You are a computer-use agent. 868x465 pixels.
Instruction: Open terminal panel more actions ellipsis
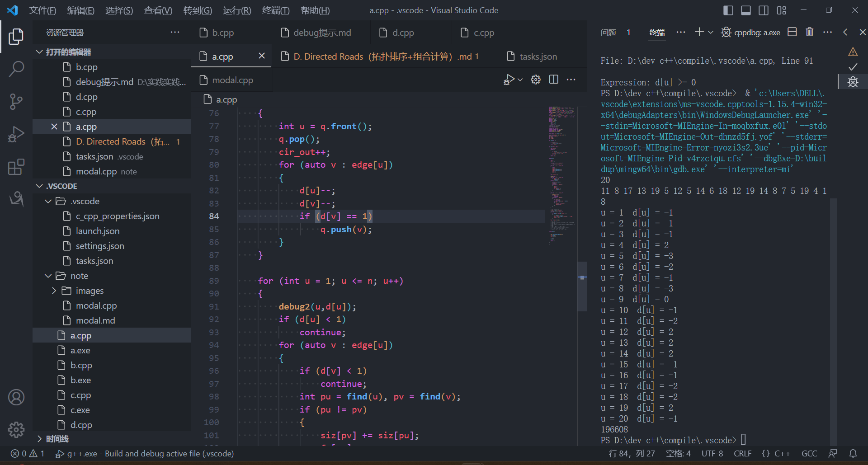click(828, 32)
